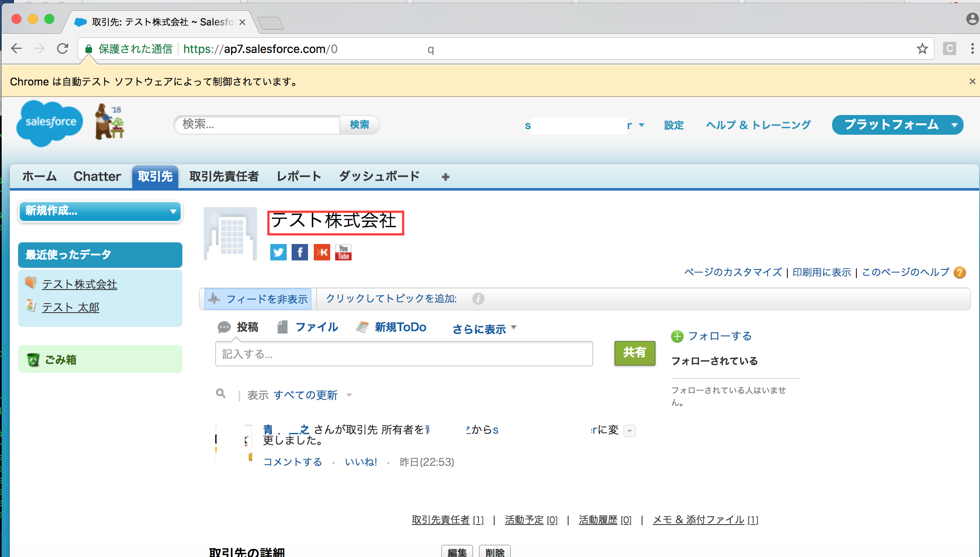Select the 取引先 tab
The height and width of the screenshot is (557, 980).
[x=155, y=177]
